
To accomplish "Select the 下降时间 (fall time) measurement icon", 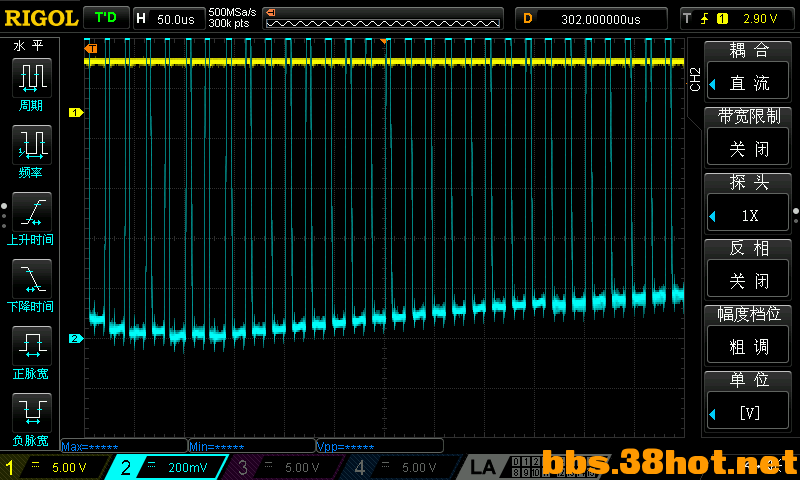I will click(32, 279).
